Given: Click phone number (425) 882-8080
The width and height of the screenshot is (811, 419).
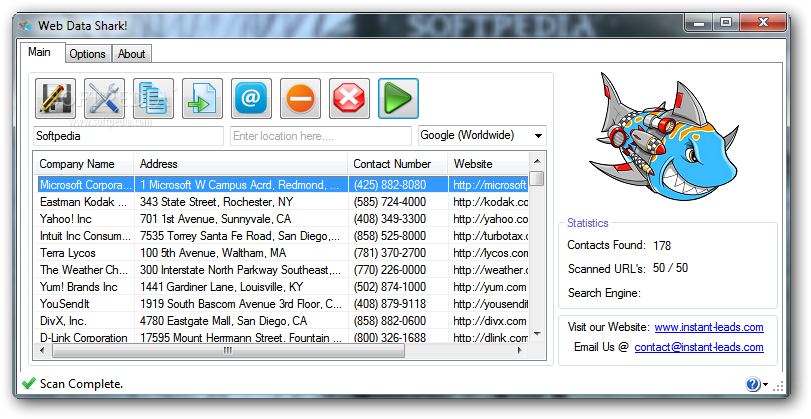Looking at the screenshot, I should coord(389,185).
